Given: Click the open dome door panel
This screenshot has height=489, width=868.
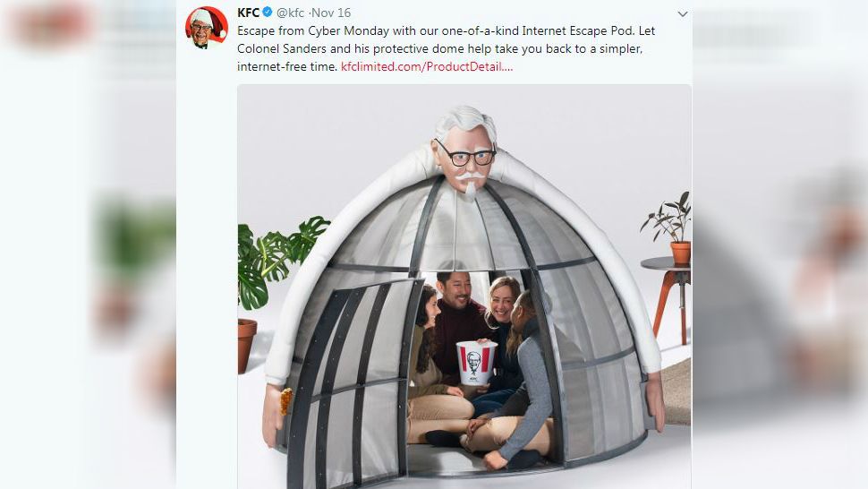Looking at the screenshot, I should coord(353,382).
